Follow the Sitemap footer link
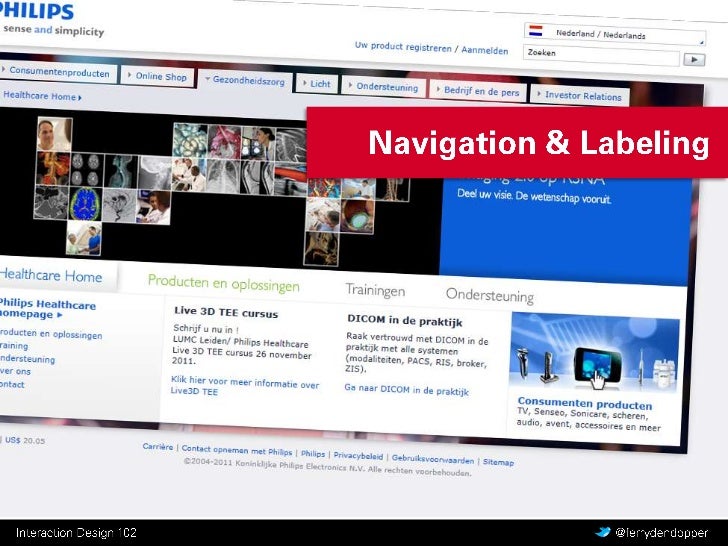Screen dimensions: 728x546 [x=498, y=462]
